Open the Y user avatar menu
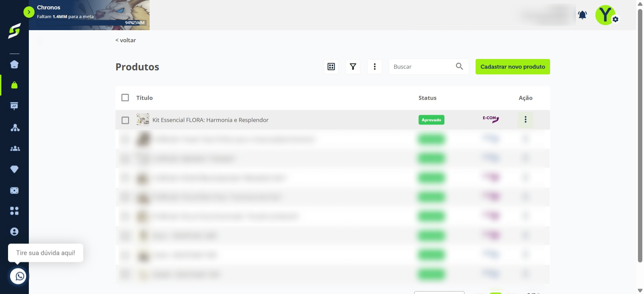Image resolution: width=644 pixels, height=294 pixels. click(606, 15)
